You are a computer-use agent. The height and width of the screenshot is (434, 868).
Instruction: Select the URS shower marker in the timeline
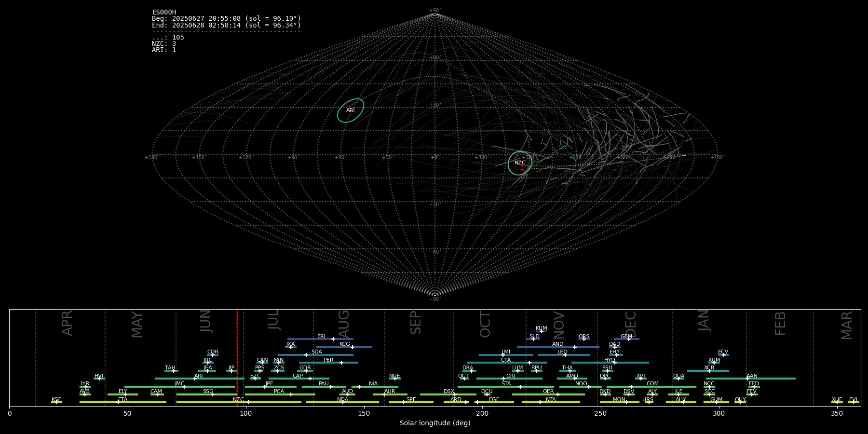[649, 402]
